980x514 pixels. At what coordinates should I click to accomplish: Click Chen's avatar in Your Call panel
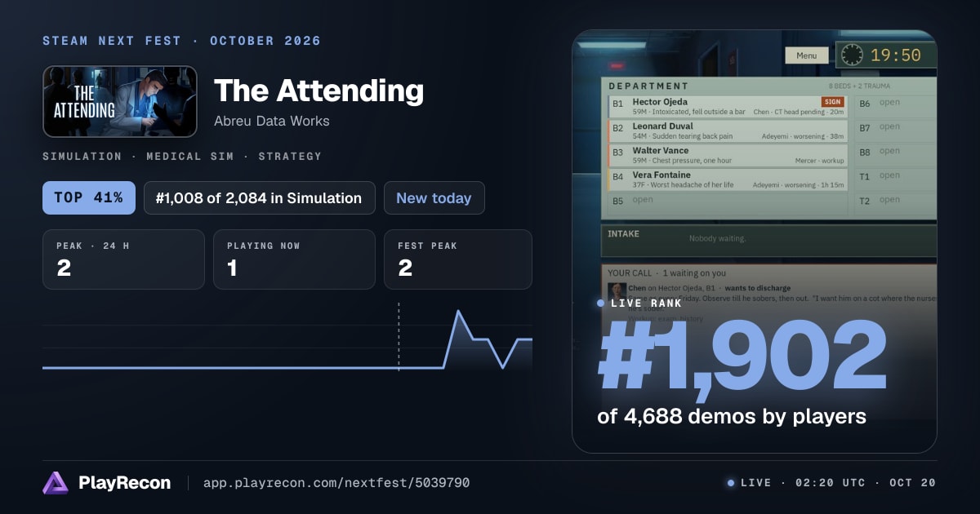coord(617,290)
